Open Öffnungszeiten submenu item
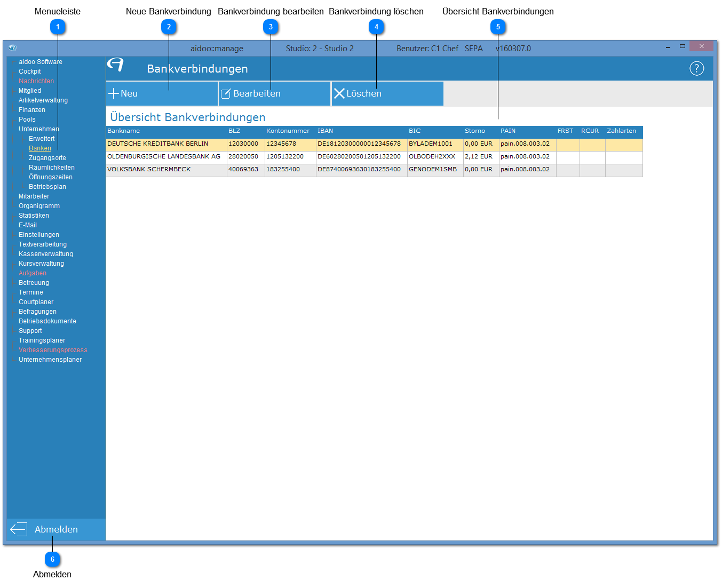722x588 pixels. coord(51,177)
